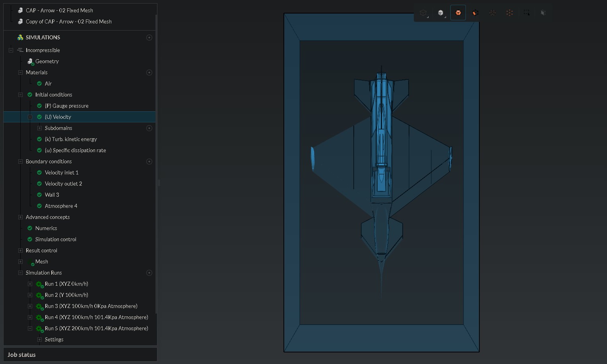Click the left panel splitter handle
This screenshot has width=607, height=364.
click(x=159, y=183)
